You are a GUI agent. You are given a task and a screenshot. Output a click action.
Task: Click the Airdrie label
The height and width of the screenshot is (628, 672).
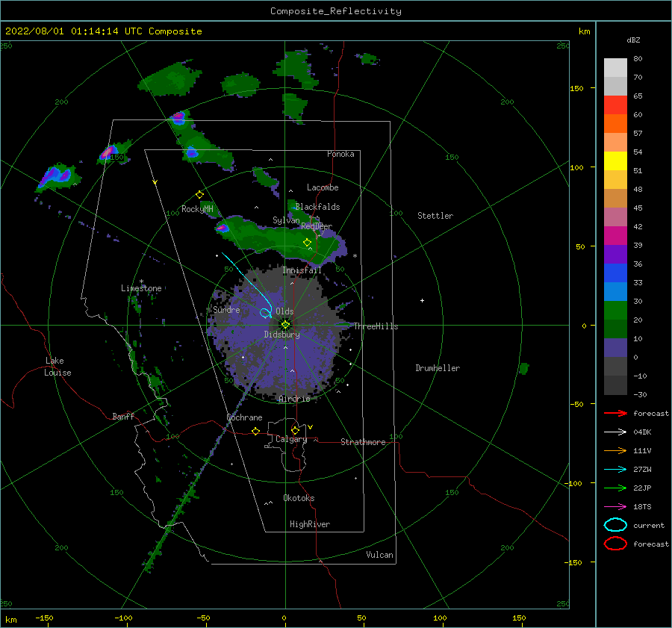[x=294, y=399]
